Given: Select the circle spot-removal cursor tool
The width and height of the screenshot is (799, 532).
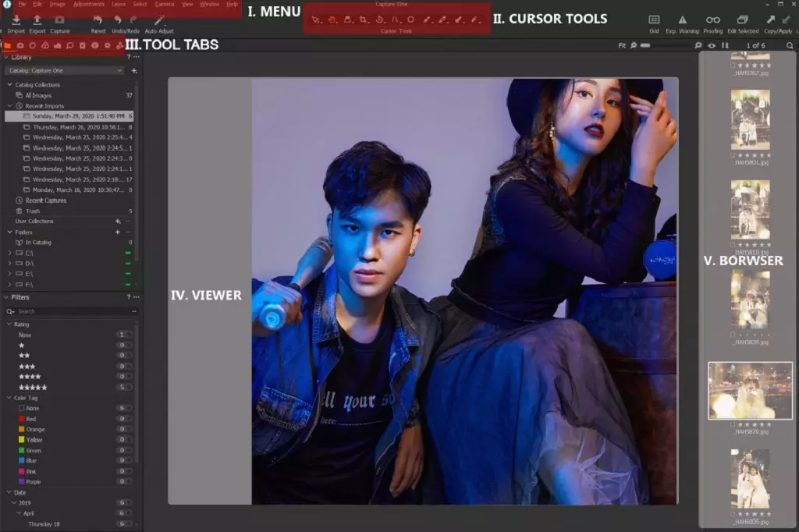Looking at the screenshot, I should pos(410,20).
